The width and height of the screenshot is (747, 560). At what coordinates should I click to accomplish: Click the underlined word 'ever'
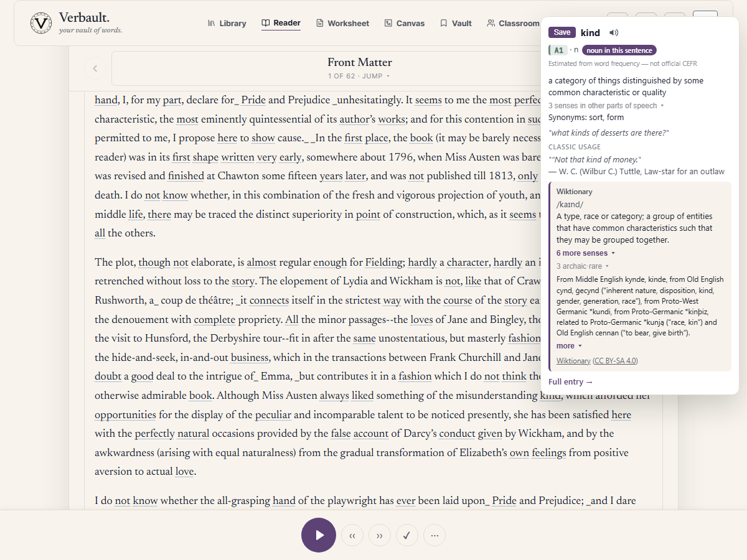point(406,500)
